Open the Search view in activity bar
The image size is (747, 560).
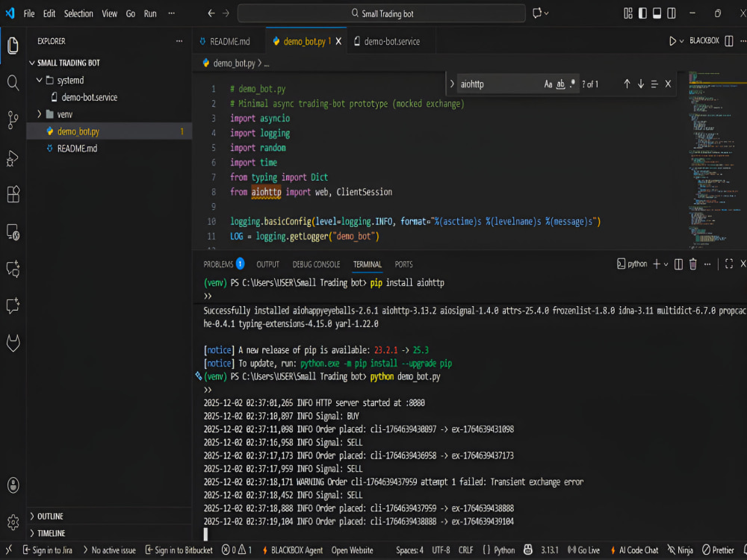point(13,84)
